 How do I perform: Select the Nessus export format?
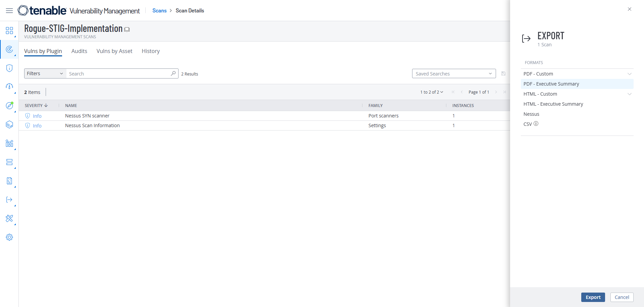(531, 114)
